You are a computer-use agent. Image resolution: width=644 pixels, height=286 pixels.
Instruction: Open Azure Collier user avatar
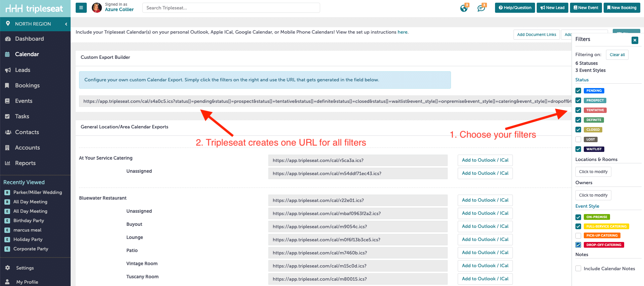(x=97, y=8)
